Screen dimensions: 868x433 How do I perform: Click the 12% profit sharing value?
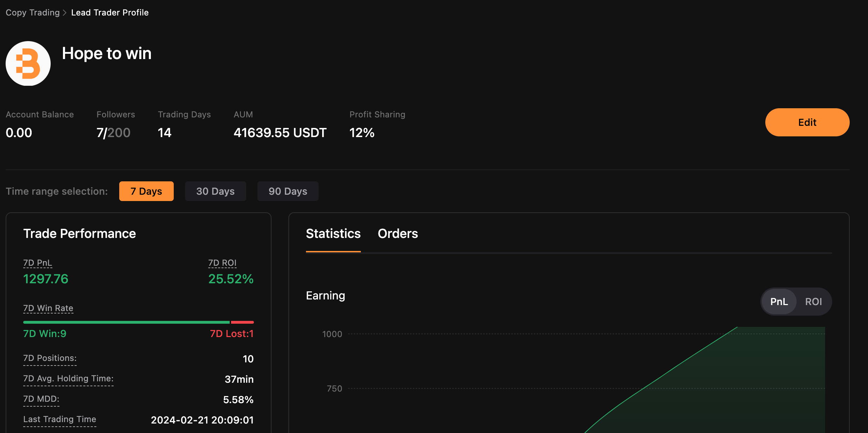click(362, 133)
